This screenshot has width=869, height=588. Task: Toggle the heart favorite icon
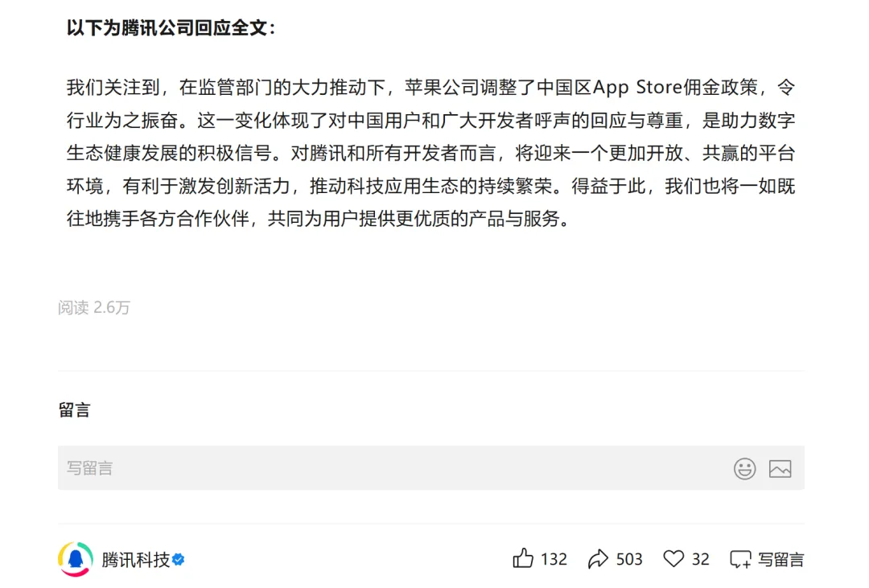pos(673,558)
